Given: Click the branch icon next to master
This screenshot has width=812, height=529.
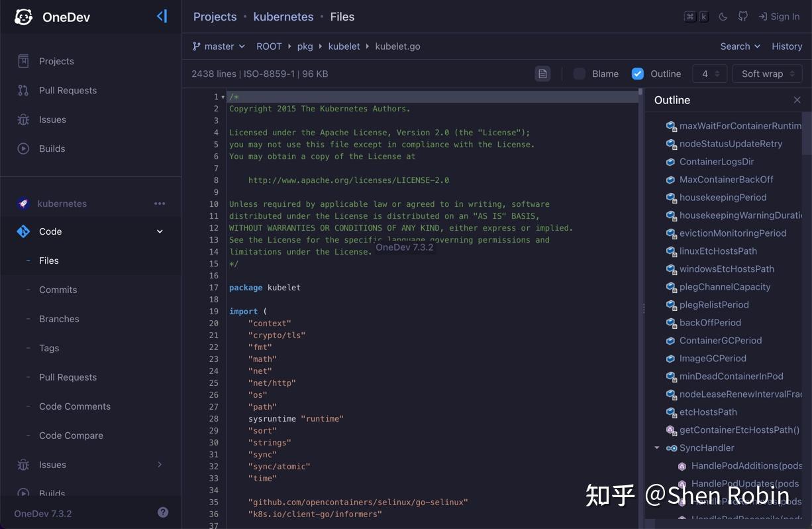Looking at the screenshot, I should coord(197,46).
